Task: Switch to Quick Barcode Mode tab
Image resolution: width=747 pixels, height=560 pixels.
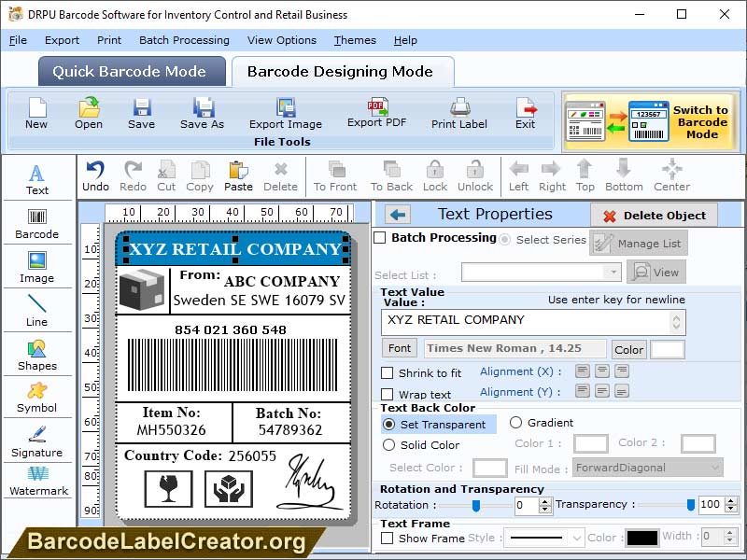Action: [x=131, y=71]
